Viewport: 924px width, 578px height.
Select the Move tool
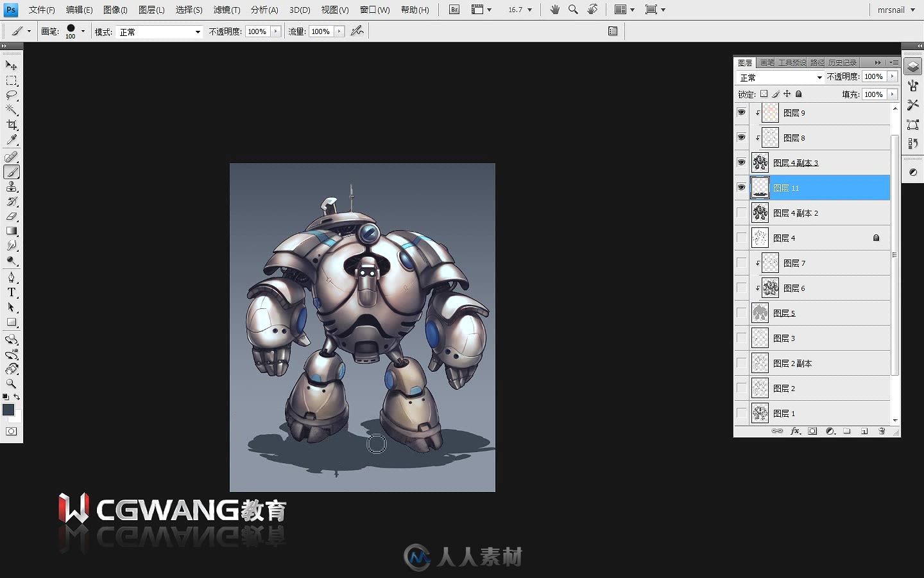[12, 66]
